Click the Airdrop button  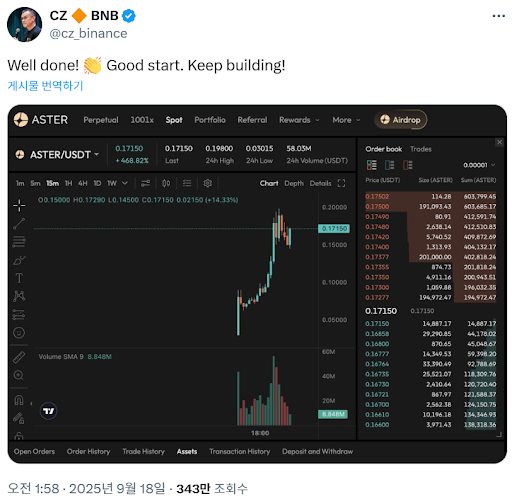click(400, 120)
